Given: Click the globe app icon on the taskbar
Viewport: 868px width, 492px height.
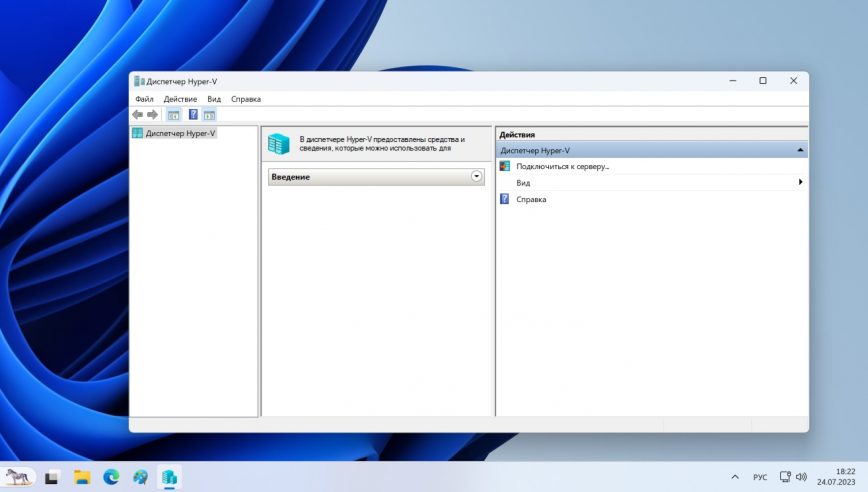Looking at the screenshot, I should coord(141,477).
